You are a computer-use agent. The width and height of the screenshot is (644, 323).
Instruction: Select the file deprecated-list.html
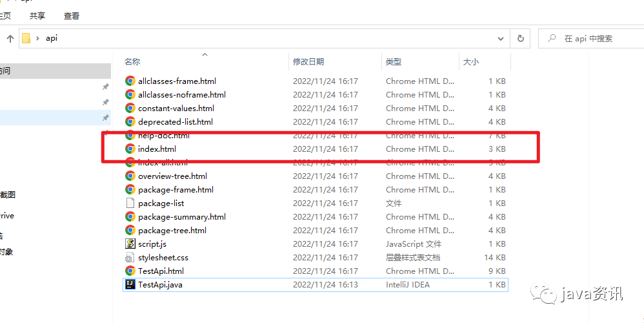click(x=176, y=121)
